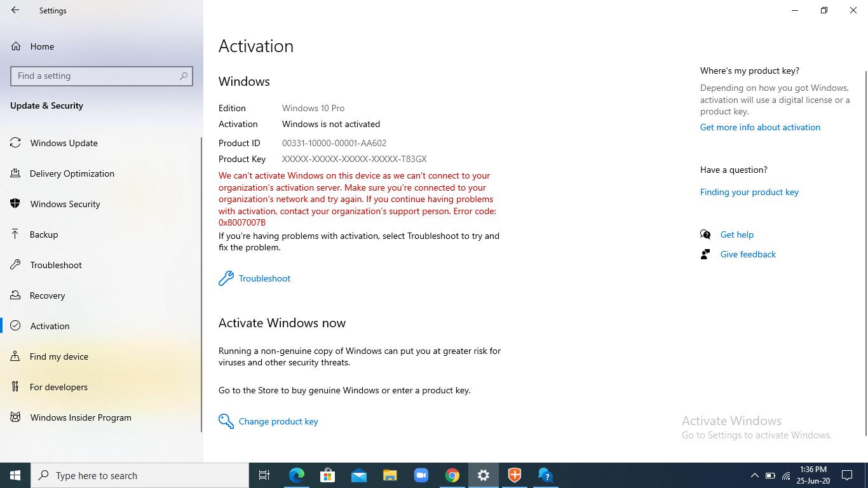Image resolution: width=868 pixels, height=488 pixels.
Task: Open the Action Center notifications icon
Action: coord(847,475)
